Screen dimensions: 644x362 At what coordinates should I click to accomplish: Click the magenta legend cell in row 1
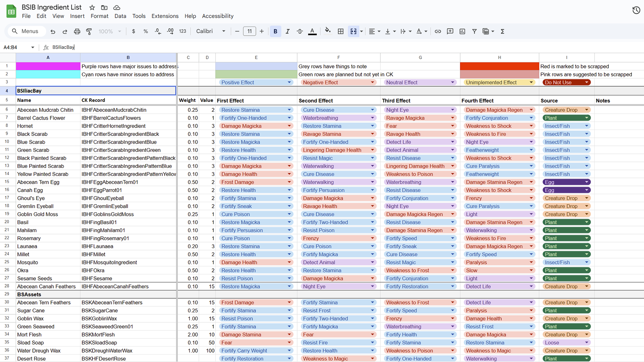[x=48, y=66]
